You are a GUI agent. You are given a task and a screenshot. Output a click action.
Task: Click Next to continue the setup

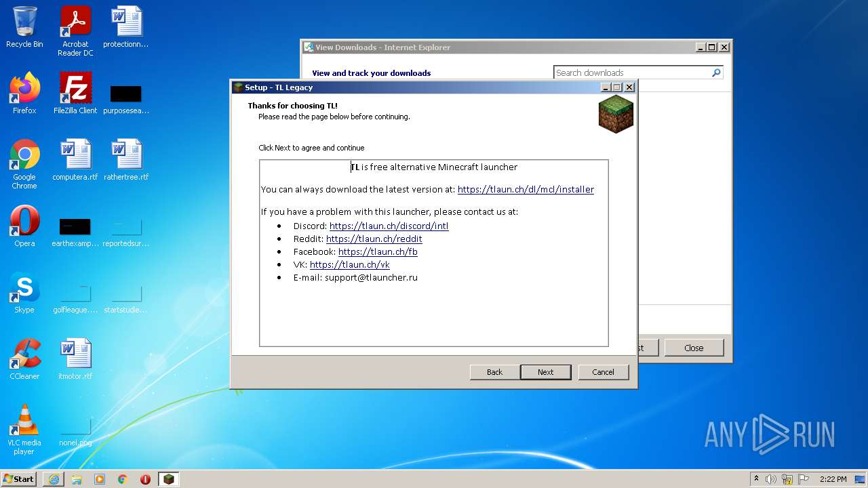[546, 372]
